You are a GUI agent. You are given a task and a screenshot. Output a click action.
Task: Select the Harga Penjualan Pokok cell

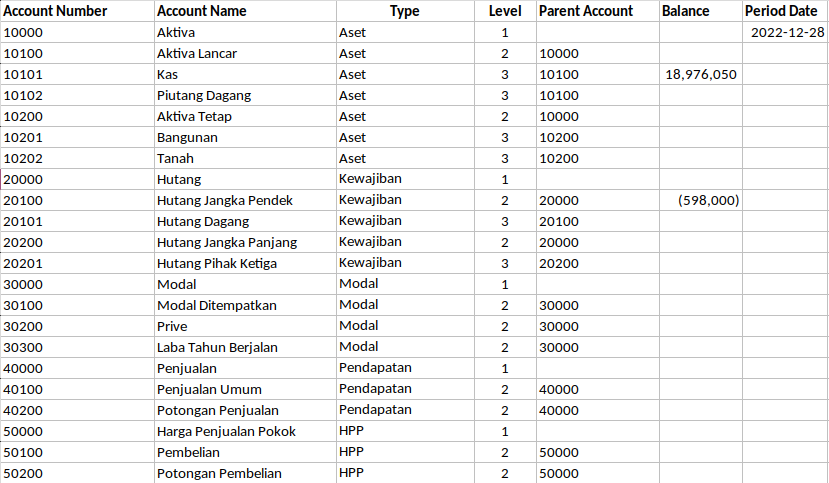pos(245,431)
